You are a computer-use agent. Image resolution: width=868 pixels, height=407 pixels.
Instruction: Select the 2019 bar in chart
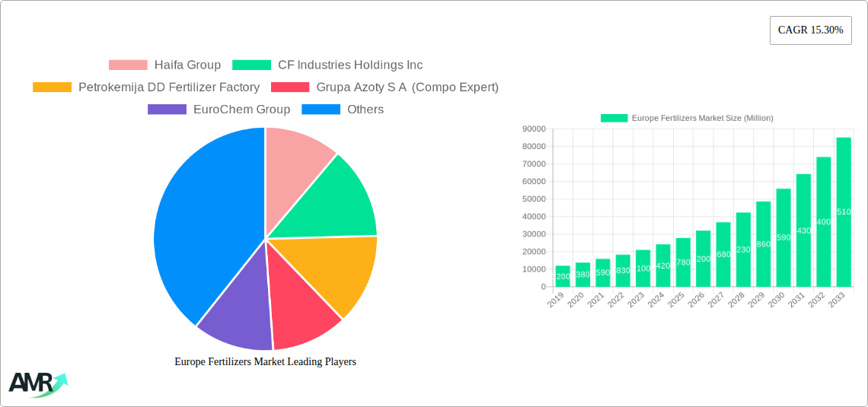tap(563, 276)
